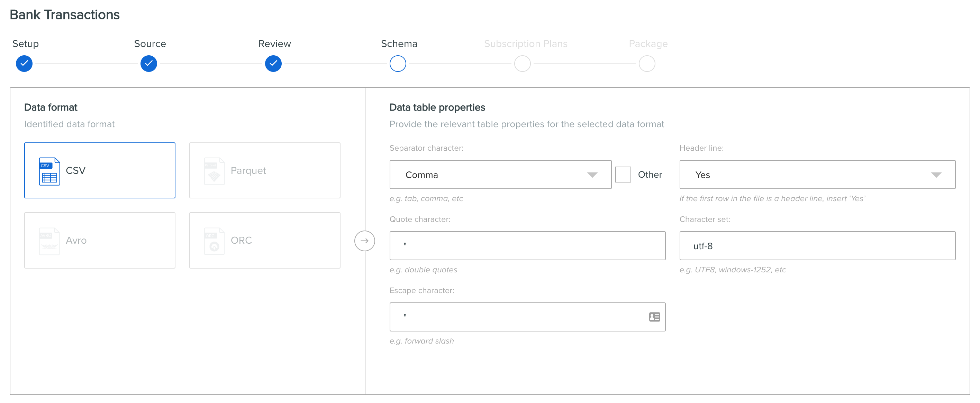Click the 'Quote character:' label
Viewport: 980px width, 403px height.
(420, 219)
